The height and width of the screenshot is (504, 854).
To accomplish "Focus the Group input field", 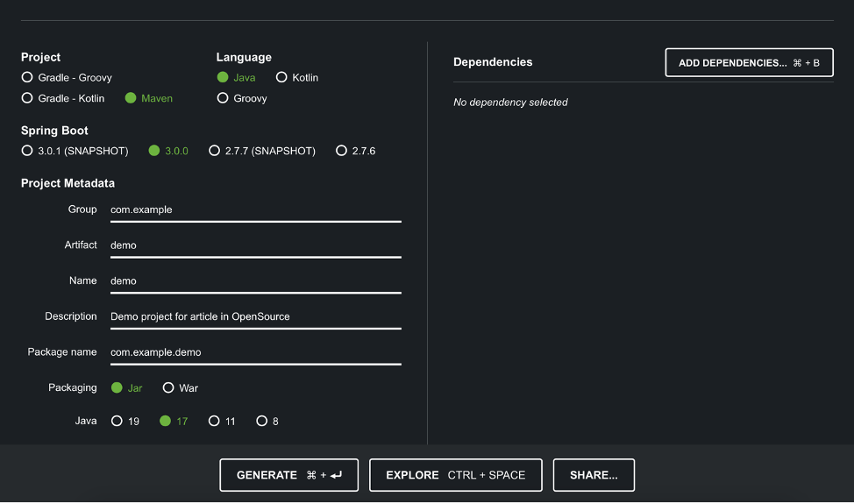I will pos(255,210).
